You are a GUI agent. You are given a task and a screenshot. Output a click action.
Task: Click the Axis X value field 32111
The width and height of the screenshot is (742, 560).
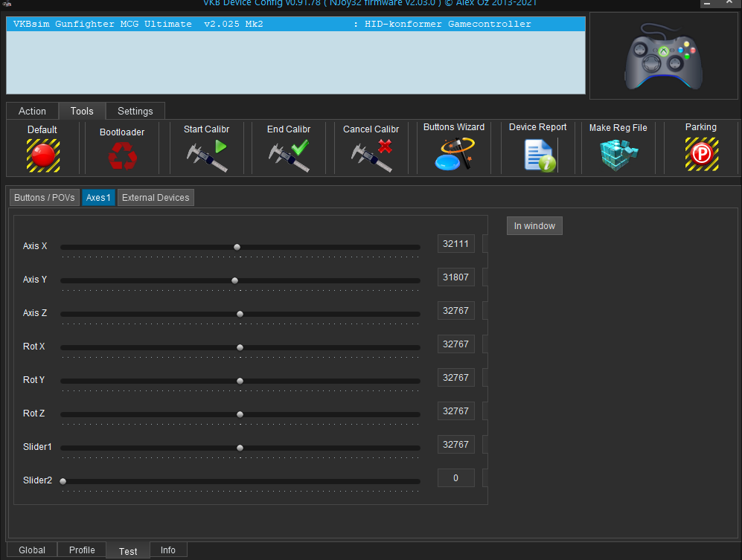455,244
